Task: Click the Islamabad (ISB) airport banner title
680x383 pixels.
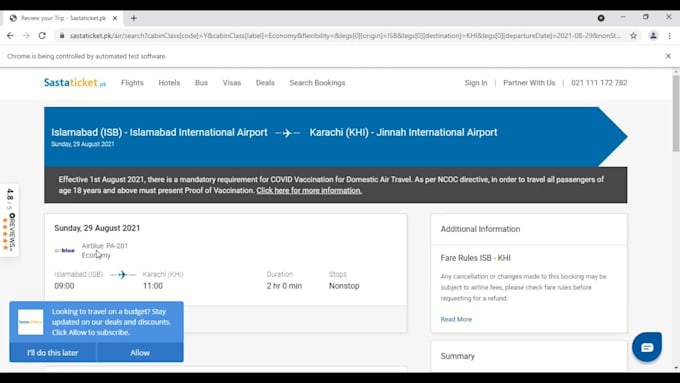Action: click(159, 132)
